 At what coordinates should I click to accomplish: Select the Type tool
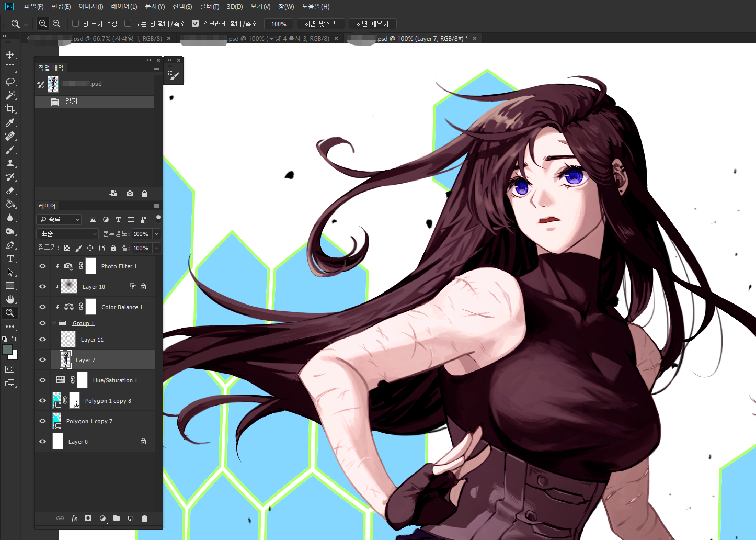(x=10, y=258)
